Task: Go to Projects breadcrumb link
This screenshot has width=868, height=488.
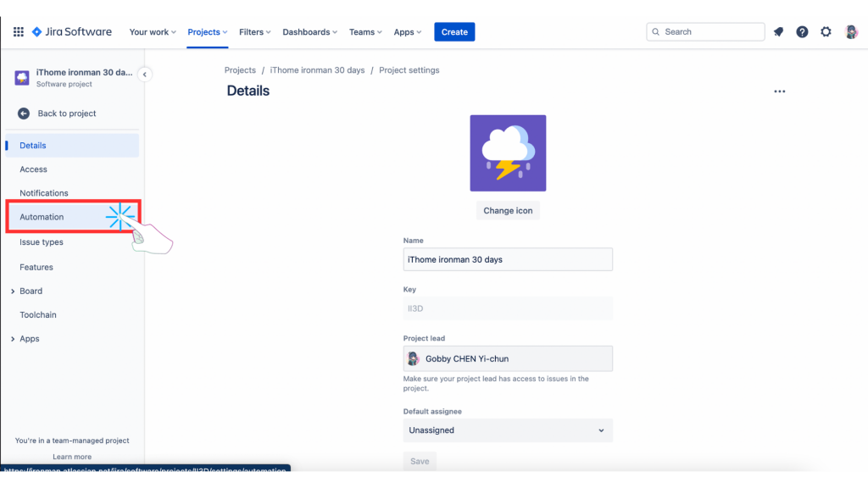Action: [240, 70]
